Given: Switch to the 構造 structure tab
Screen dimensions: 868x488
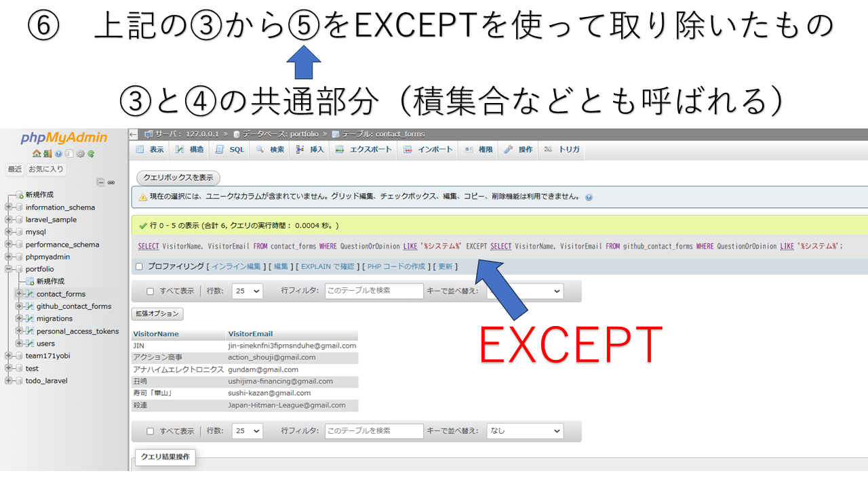Looking at the screenshot, I should point(189,150).
